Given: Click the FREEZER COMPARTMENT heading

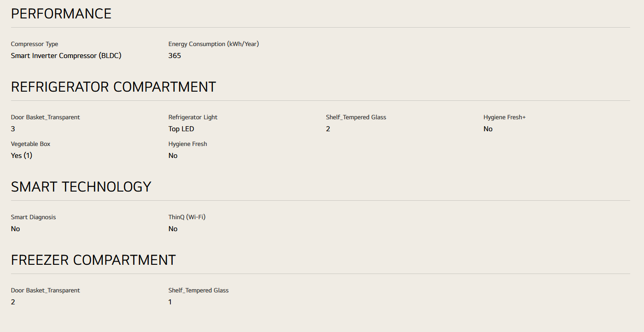Looking at the screenshot, I should pyautogui.click(x=93, y=260).
